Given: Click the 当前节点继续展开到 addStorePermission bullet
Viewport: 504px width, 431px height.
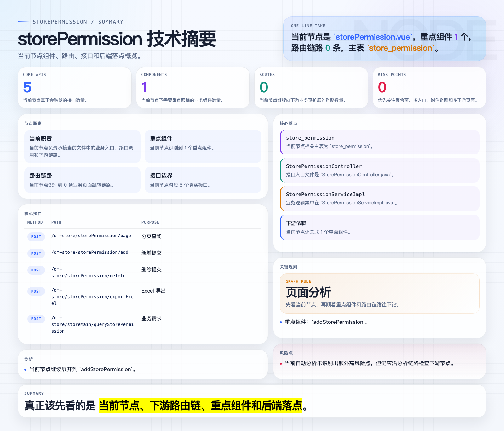Looking at the screenshot, I should pyautogui.click(x=83, y=369).
